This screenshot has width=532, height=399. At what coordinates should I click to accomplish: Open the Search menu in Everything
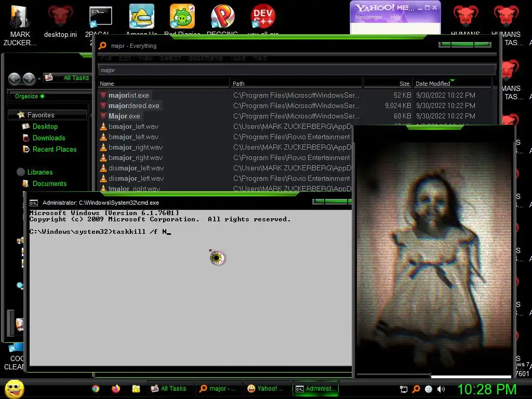170,58
